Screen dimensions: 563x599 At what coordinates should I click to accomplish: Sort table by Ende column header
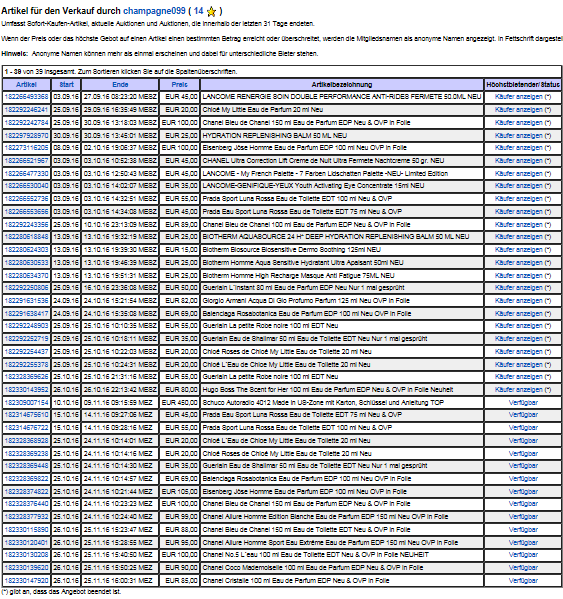click(120, 84)
